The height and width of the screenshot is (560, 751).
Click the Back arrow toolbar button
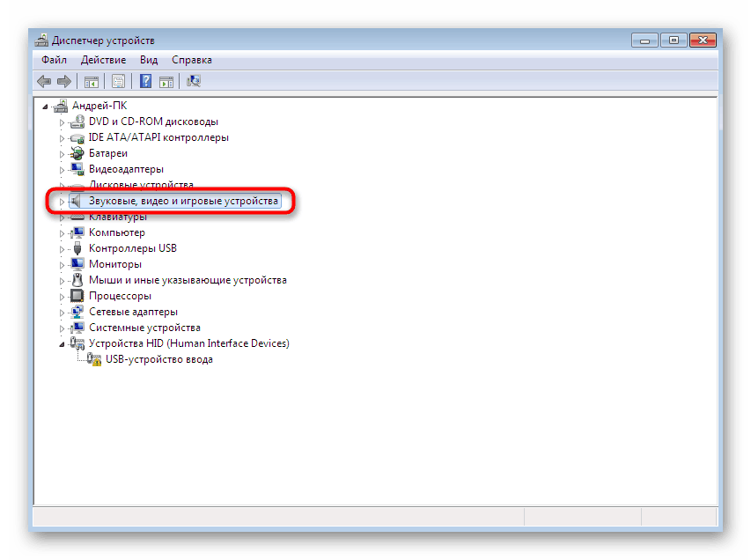(x=44, y=81)
